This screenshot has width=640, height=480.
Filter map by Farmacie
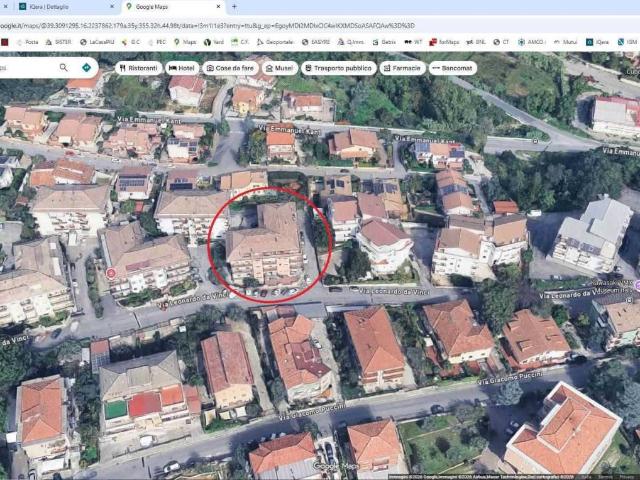pyautogui.click(x=402, y=68)
